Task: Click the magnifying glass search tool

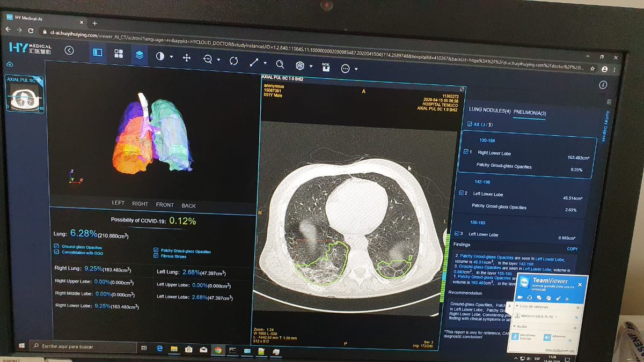Action: point(280,64)
